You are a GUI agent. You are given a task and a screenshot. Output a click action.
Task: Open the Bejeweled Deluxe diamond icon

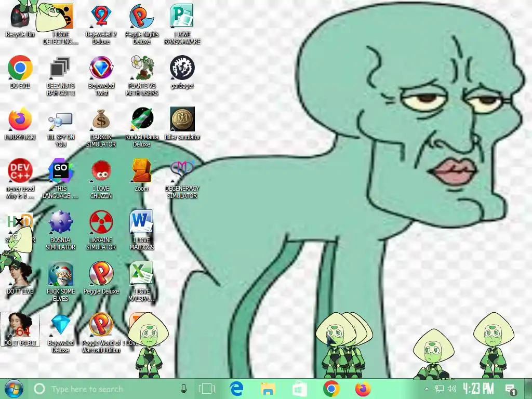[60, 333]
